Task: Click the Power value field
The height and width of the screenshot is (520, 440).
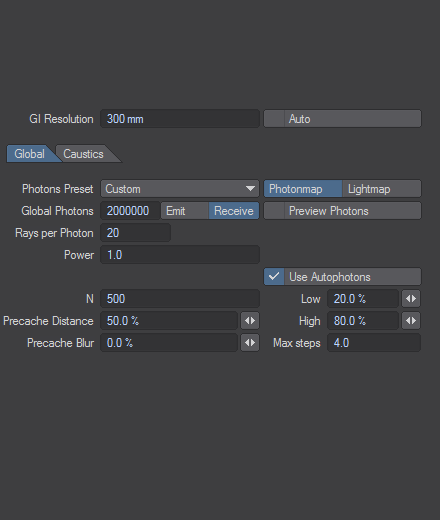Action: (180, 255)
